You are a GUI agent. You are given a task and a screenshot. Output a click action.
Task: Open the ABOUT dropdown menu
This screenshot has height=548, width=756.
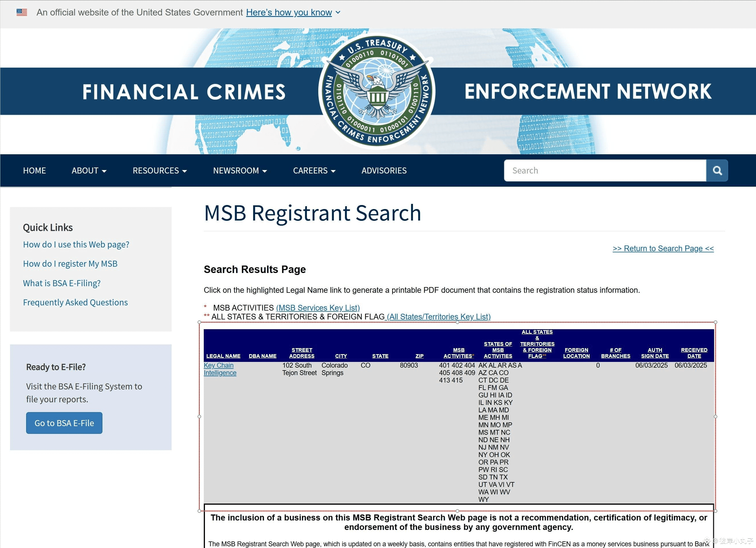pos(89,171)
